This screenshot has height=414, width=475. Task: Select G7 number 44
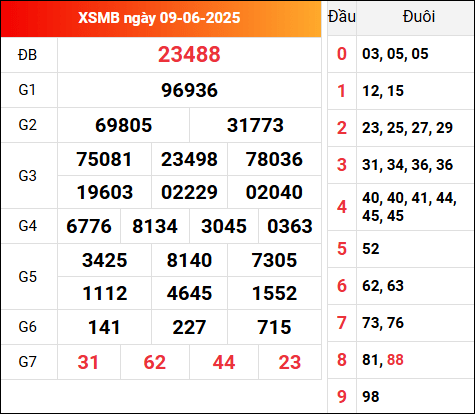point(224,362)
